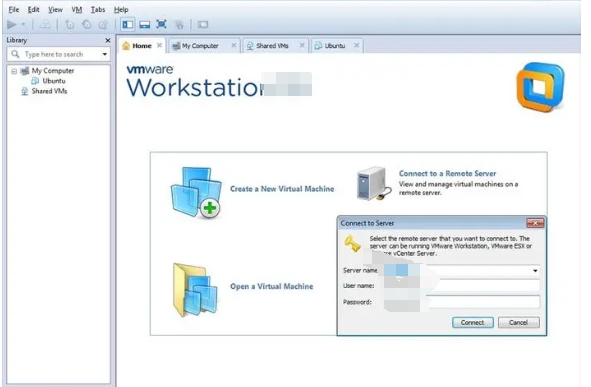
Task: Click the Connect button in dialog
Action: 473,323
